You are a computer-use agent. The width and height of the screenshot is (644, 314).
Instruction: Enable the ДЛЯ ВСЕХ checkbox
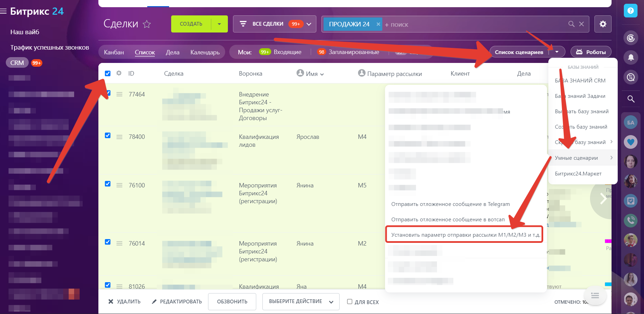pos(350,302)
